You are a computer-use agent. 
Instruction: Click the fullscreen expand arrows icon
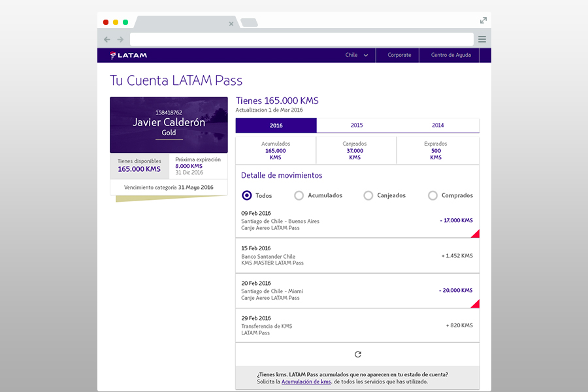(483, 21)
